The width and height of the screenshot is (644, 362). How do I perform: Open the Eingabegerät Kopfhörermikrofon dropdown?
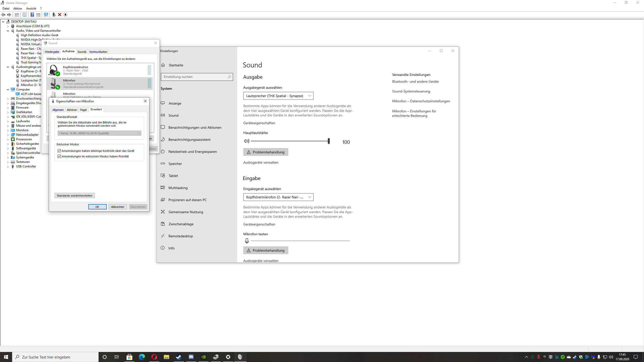click(278, 197)
